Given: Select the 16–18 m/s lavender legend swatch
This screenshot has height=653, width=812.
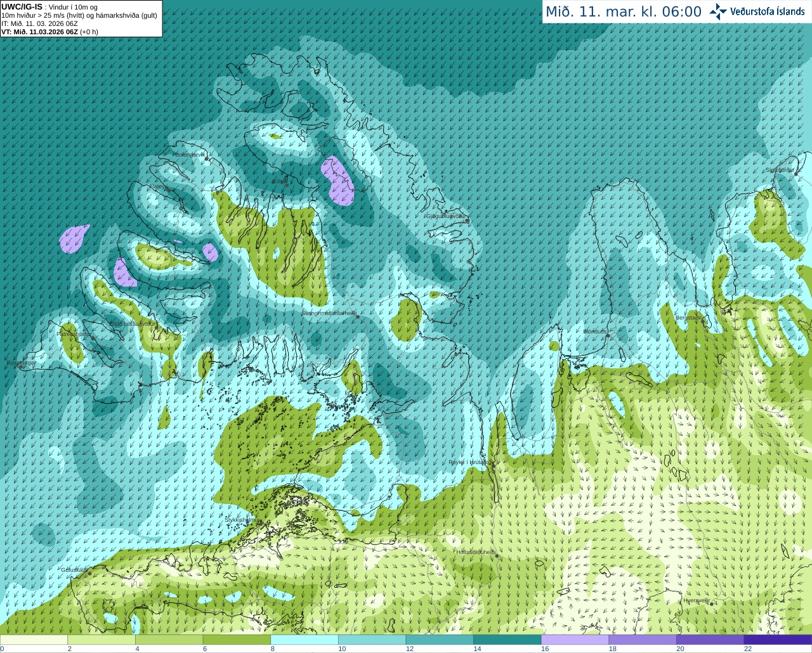Looking at the screenshot, I should (x=575, y=640).
